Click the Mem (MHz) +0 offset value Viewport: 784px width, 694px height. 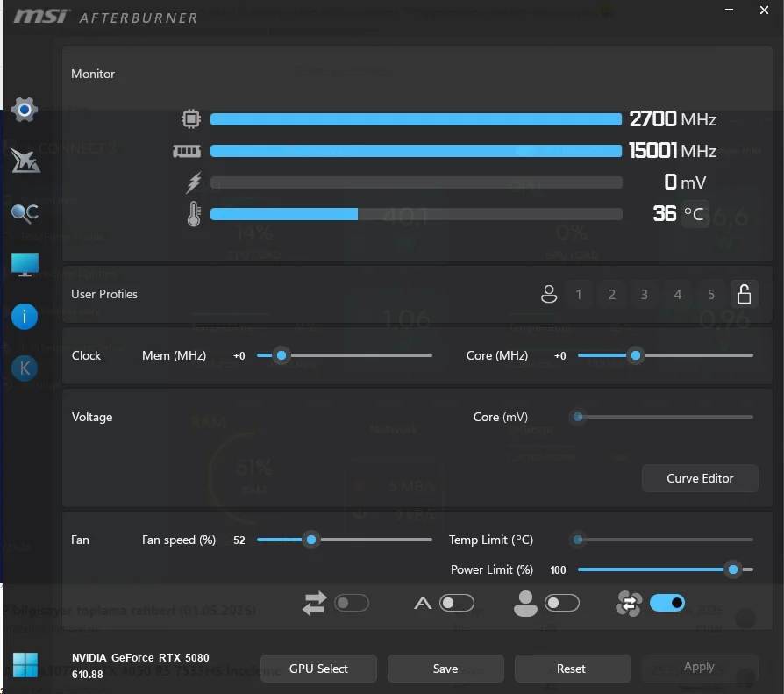(x=239, y=355)
